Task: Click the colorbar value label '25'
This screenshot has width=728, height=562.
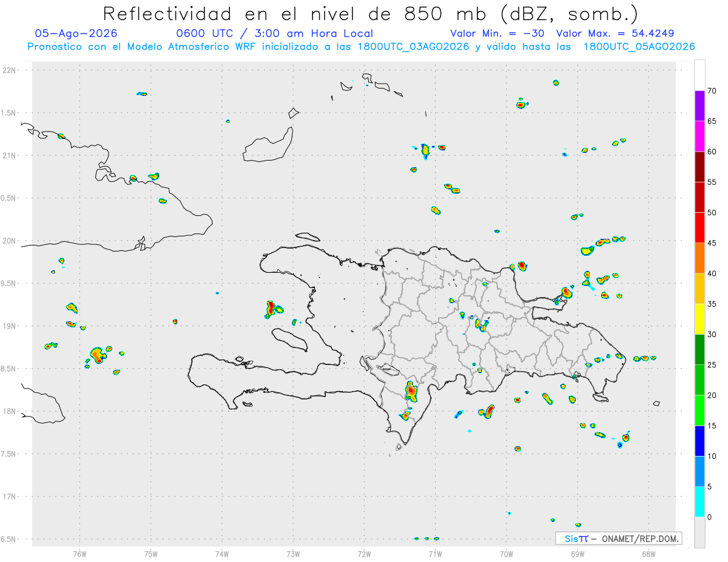Action: (x=712, y=365)
